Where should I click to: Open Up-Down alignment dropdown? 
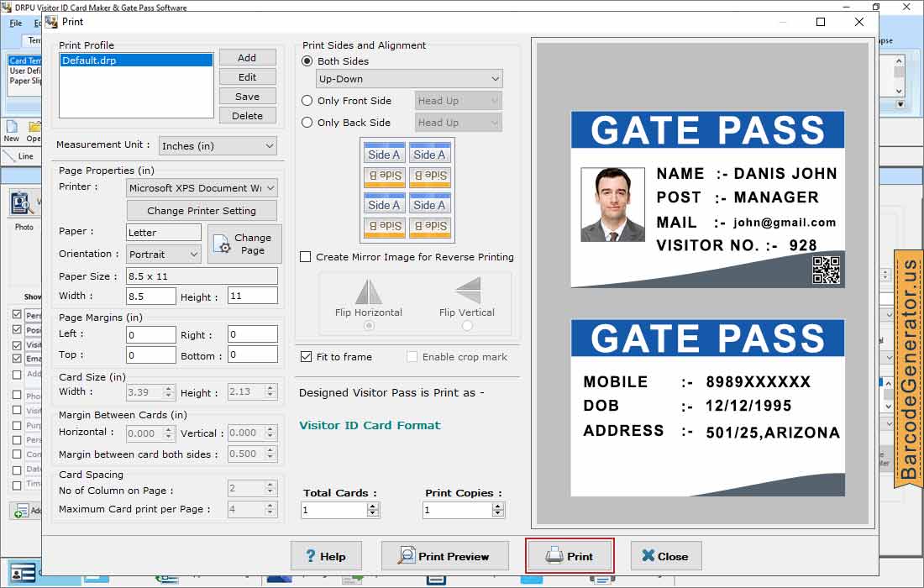tap(410, 79)
